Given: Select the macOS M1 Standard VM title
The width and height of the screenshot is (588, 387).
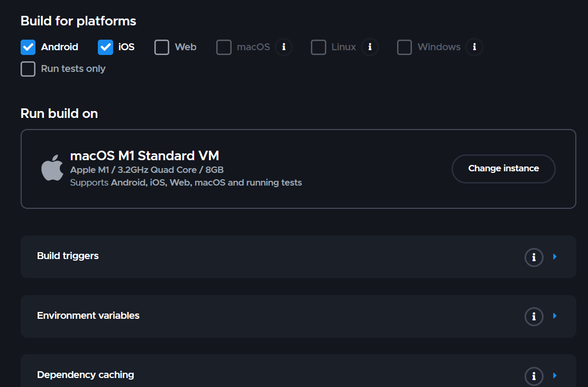Looking at the screenshot, I should pos(144,155).
